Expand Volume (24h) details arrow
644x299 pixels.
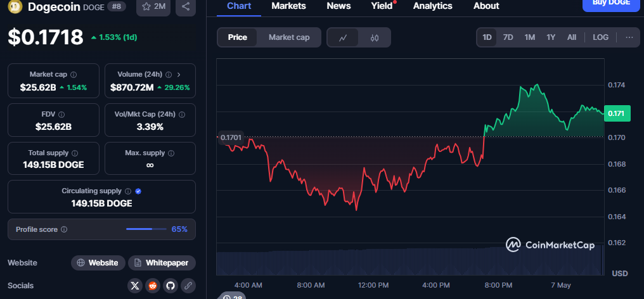tap(179, 75)
